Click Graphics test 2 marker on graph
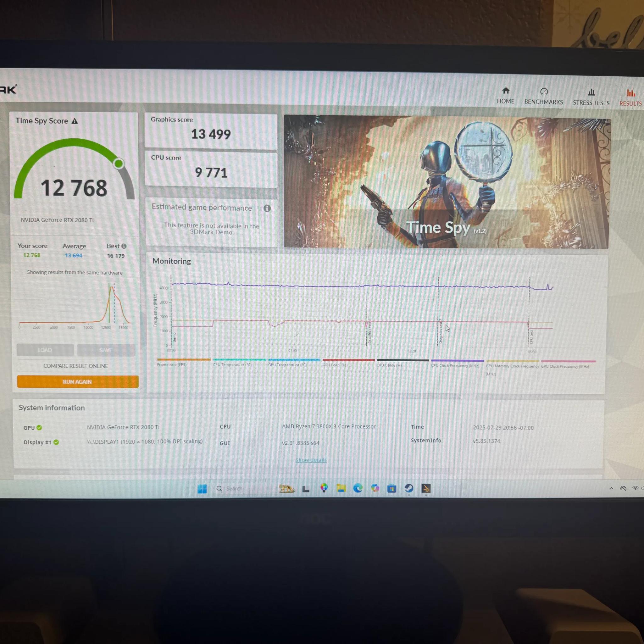The height and width of the screenshot is (644, 644). click(441, 331)
